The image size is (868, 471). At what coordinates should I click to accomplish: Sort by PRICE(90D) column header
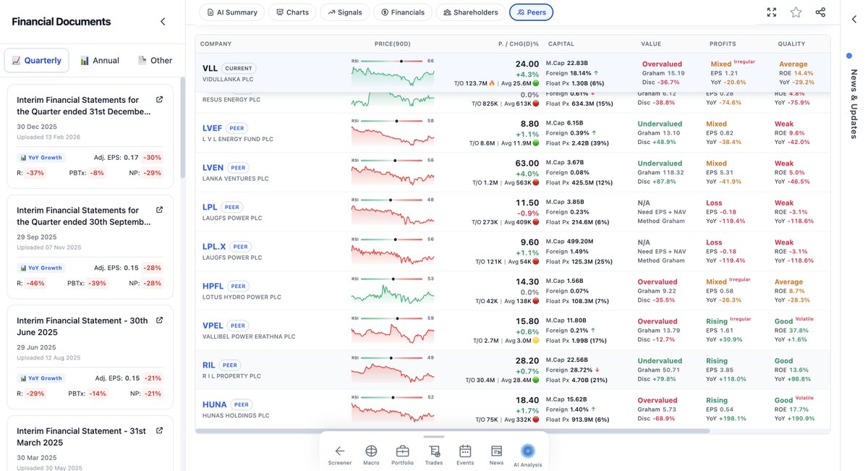pyautogui.click(x=393, y=44)
